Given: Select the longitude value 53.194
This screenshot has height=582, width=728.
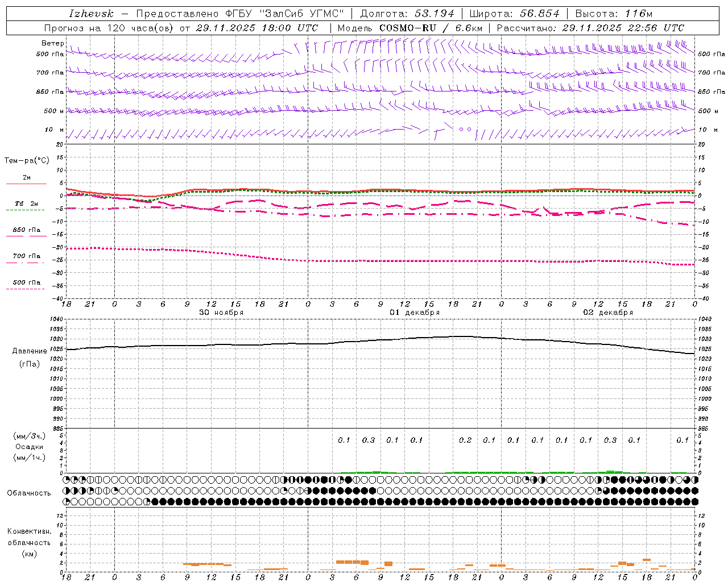Looking at the screenshot, I should (x=434, y=14).
